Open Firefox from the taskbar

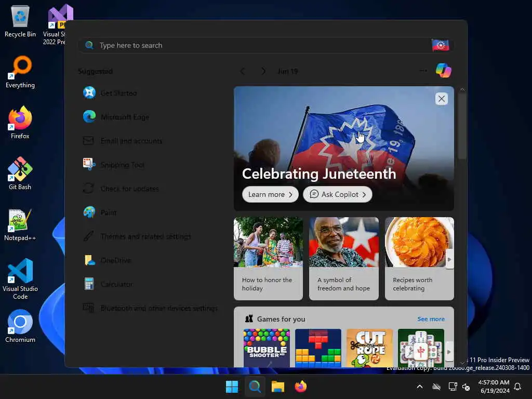[x=300, y=387]
